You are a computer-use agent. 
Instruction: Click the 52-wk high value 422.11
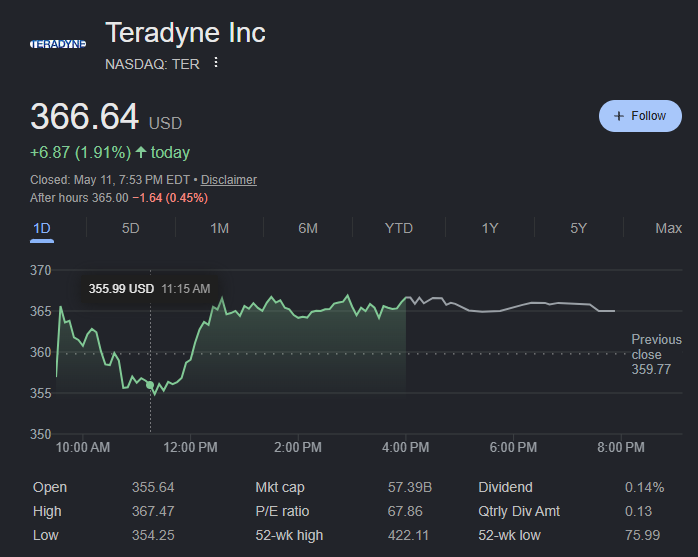click(x=408, y=535)
